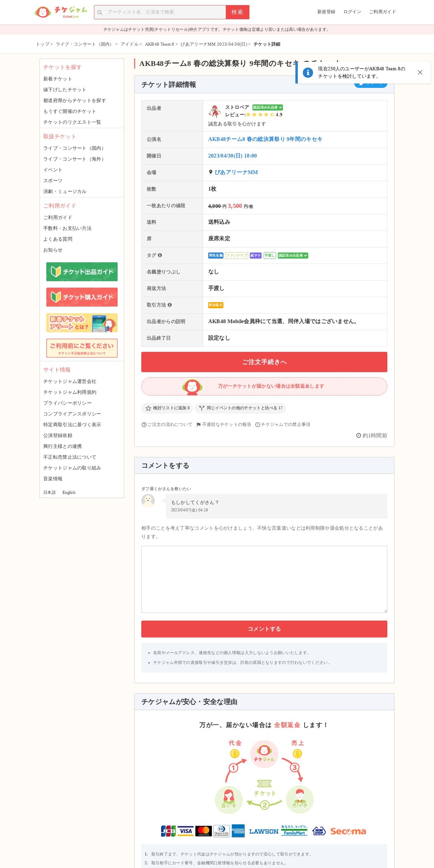Image resolution: width=434 pixels, height=868 pixels.
Task: Click the VISA payment logo
Action: [x=186, y=831]
